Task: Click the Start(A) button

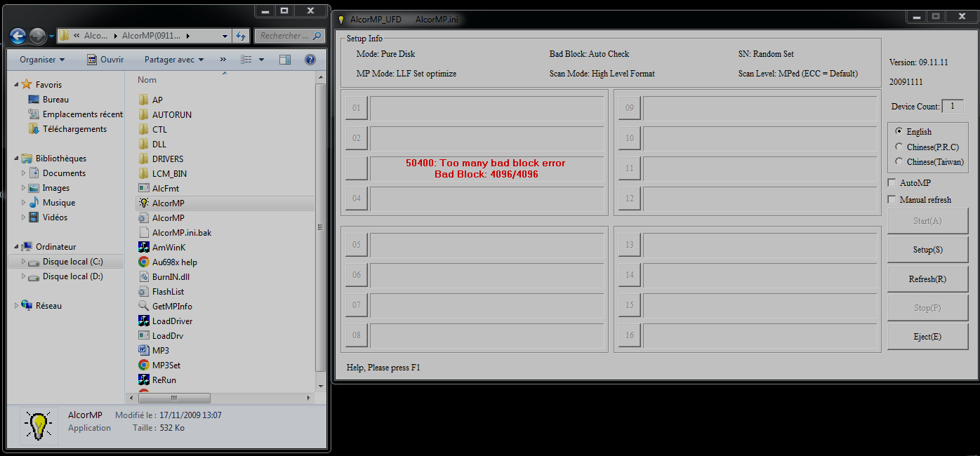Action: [927, 221]
